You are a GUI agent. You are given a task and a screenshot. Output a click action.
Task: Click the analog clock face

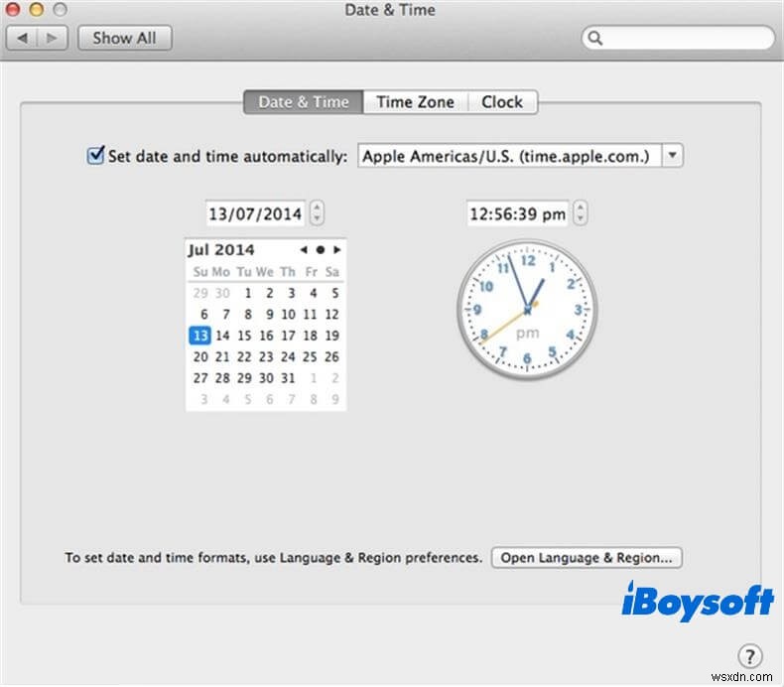click(527, 309)
